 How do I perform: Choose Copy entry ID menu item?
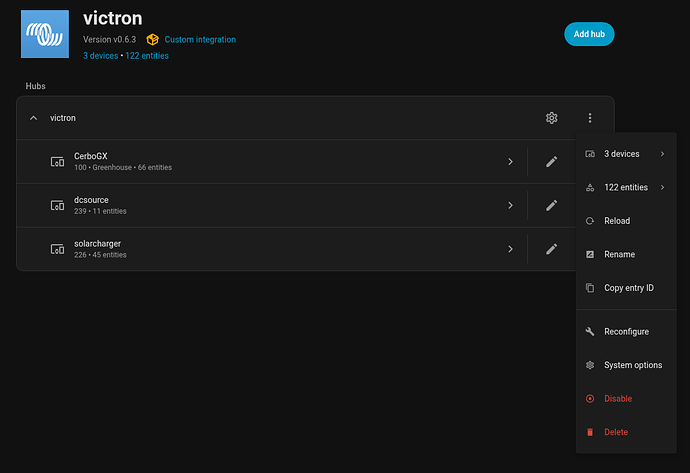(626, 288)
